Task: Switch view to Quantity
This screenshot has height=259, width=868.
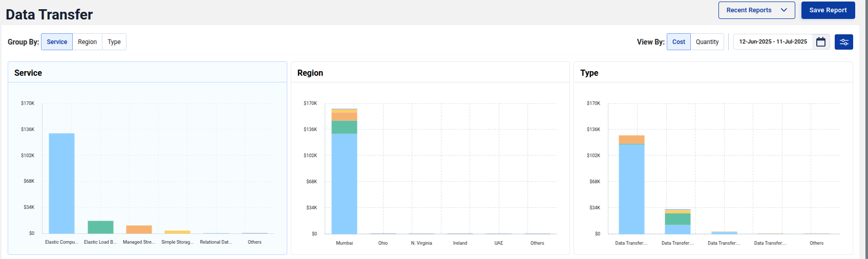Action: pos(707,42)
